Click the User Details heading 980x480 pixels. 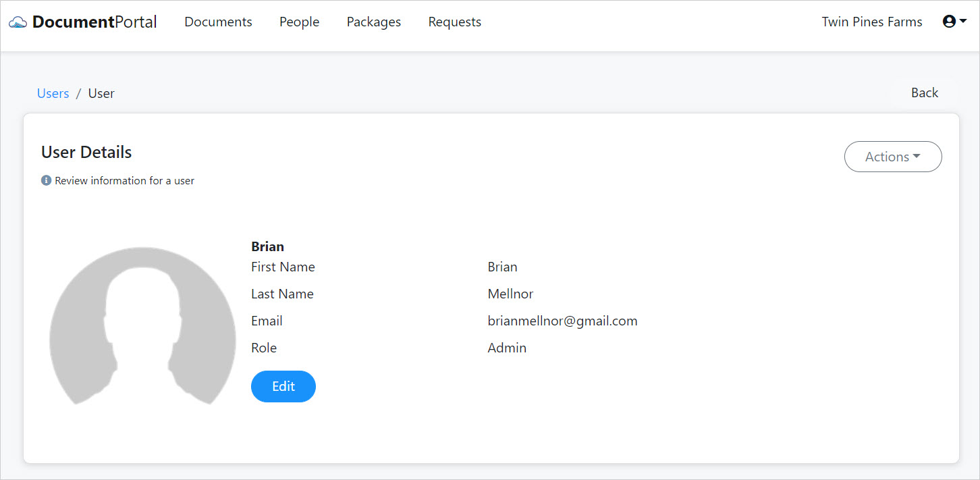pos(86,152)
